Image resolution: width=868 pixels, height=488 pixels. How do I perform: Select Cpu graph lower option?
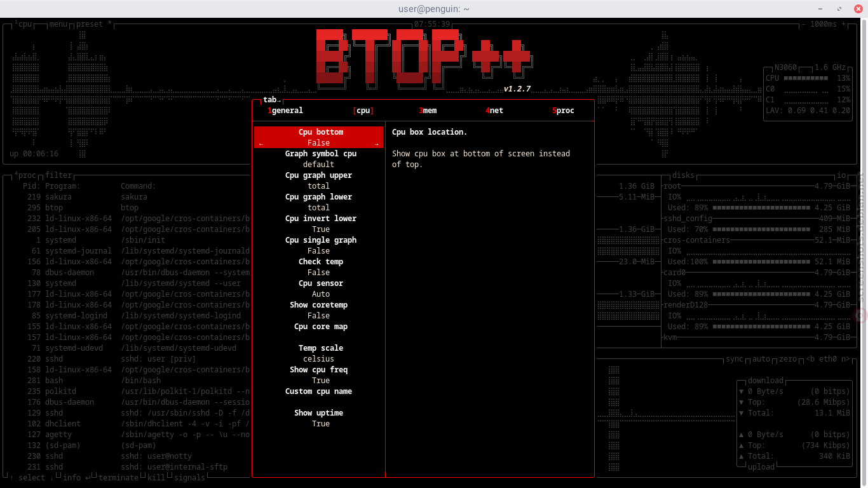coord(318,202)
